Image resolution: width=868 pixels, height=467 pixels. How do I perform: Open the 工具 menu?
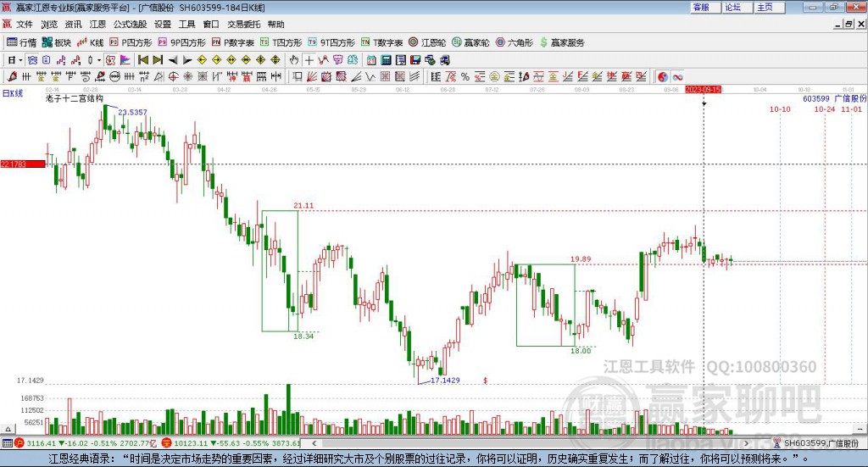[x=186, y=25]
